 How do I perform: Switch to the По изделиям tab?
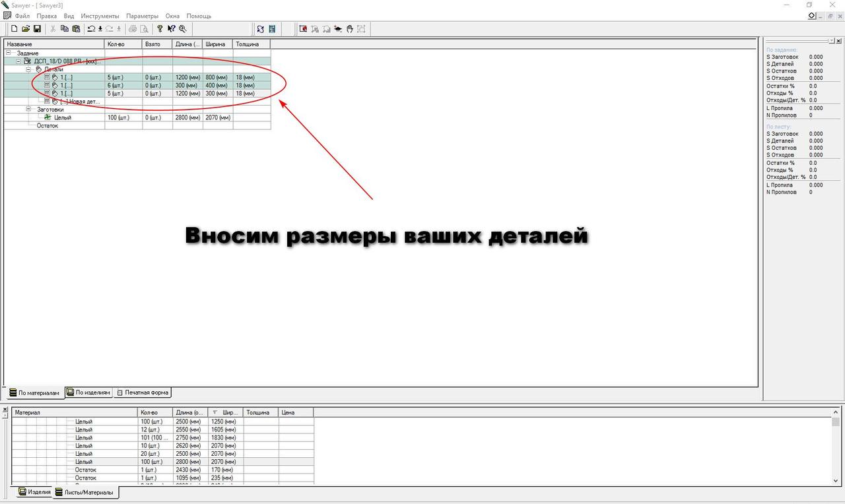[88, 392]
